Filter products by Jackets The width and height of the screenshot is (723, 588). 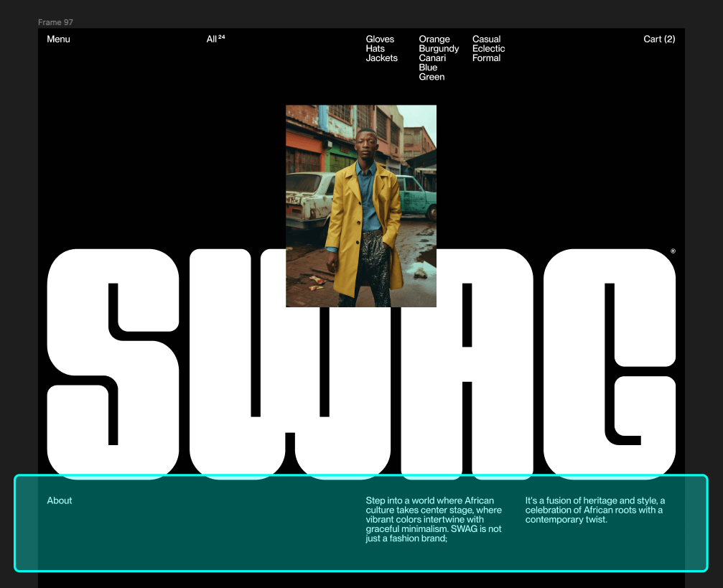click(x=382, y=57)
